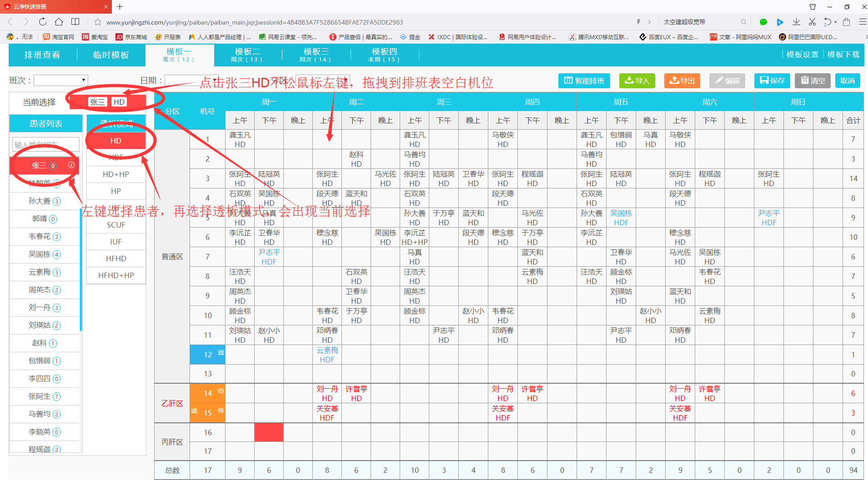Viewport: 868px width, 487px height.
Task: Expand the 日期 dropdown
Action: 192,81
